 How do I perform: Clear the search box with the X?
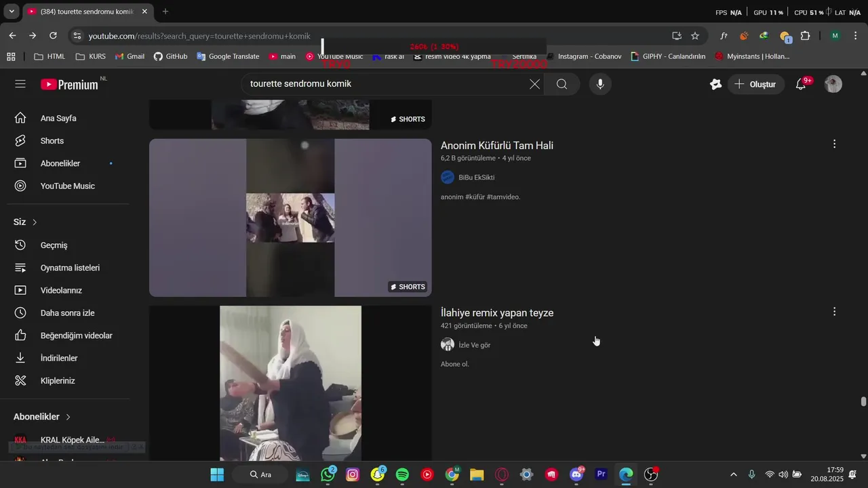coord(534,84)
